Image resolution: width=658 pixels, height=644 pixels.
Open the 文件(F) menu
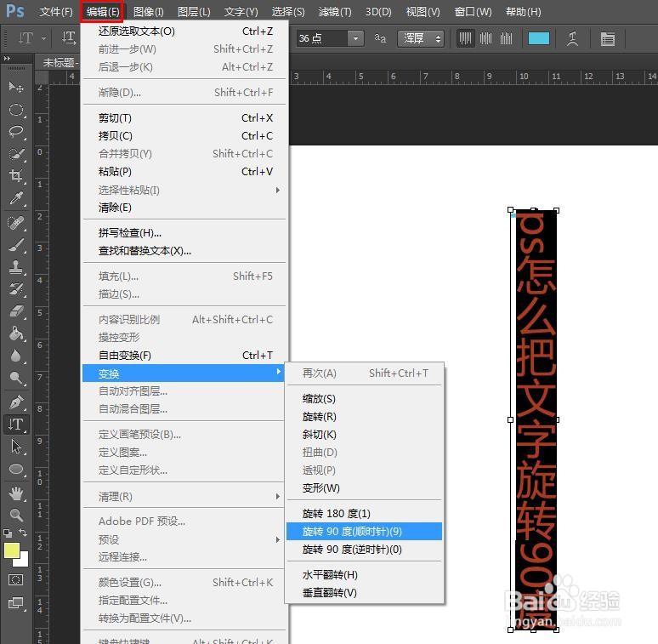point(56,12)
